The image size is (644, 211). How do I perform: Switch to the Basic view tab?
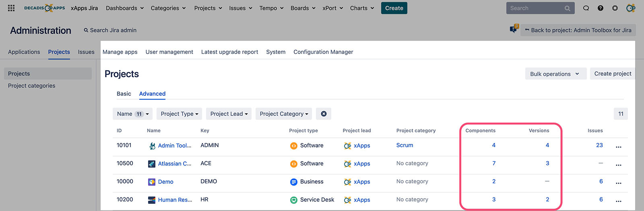click(124, 94)
